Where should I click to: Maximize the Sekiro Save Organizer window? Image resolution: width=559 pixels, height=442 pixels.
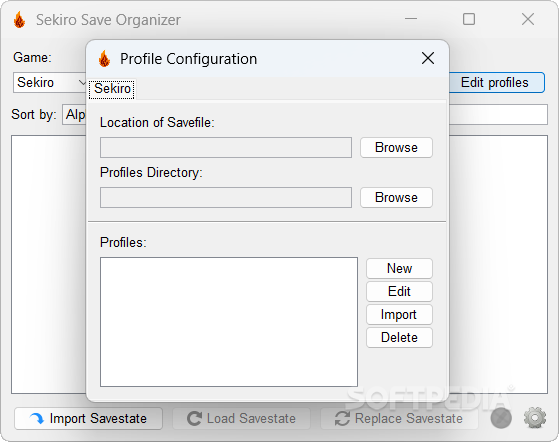click(469, 19)
